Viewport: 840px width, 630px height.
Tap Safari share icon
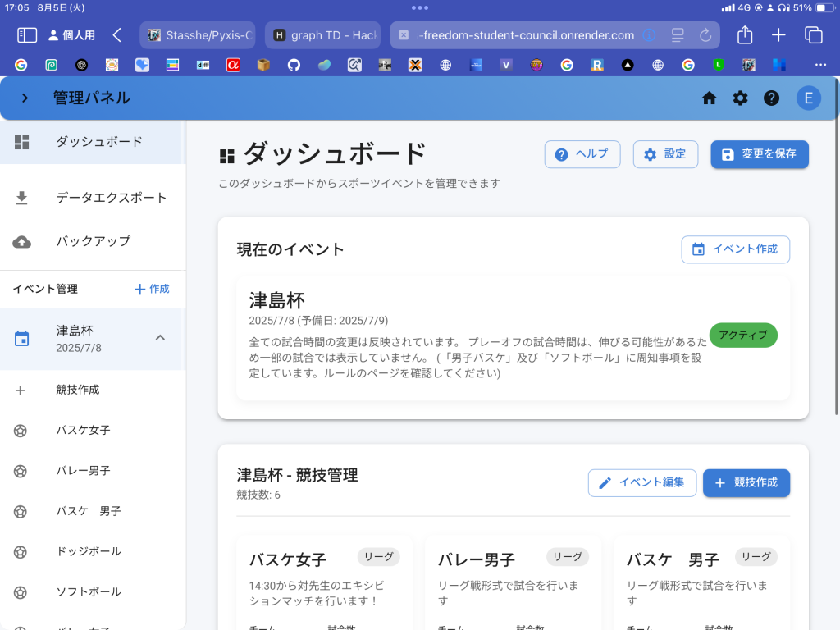pyautogui.click(x=745, y=35)
